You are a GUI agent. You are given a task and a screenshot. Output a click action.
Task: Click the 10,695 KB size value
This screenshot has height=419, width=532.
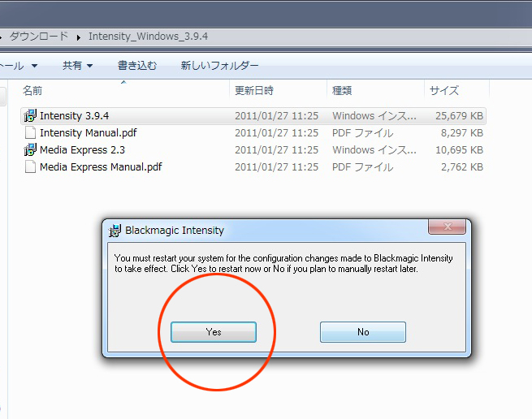click(459, 149)
